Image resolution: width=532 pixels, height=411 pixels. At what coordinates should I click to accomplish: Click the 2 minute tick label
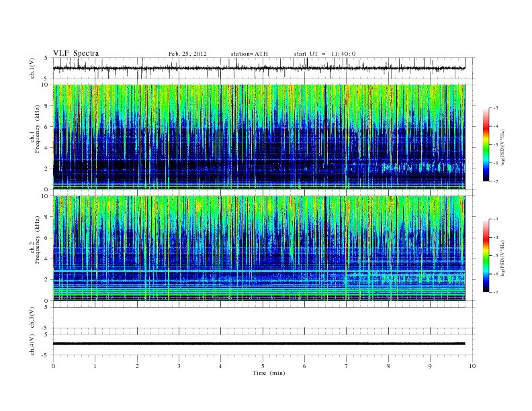[137, 366]
